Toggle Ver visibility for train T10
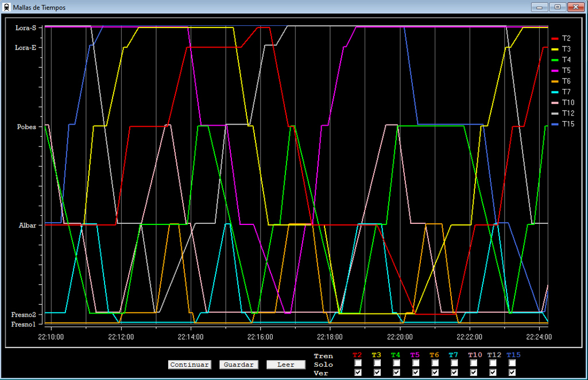This screenshot has height=380, width=588. coord(474,373)
